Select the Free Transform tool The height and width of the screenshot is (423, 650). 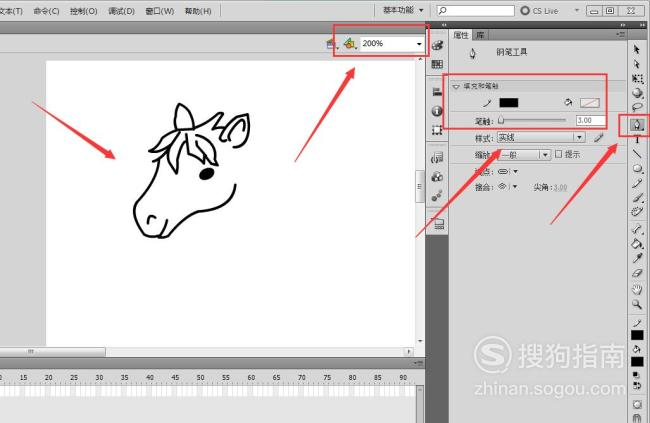637,78
